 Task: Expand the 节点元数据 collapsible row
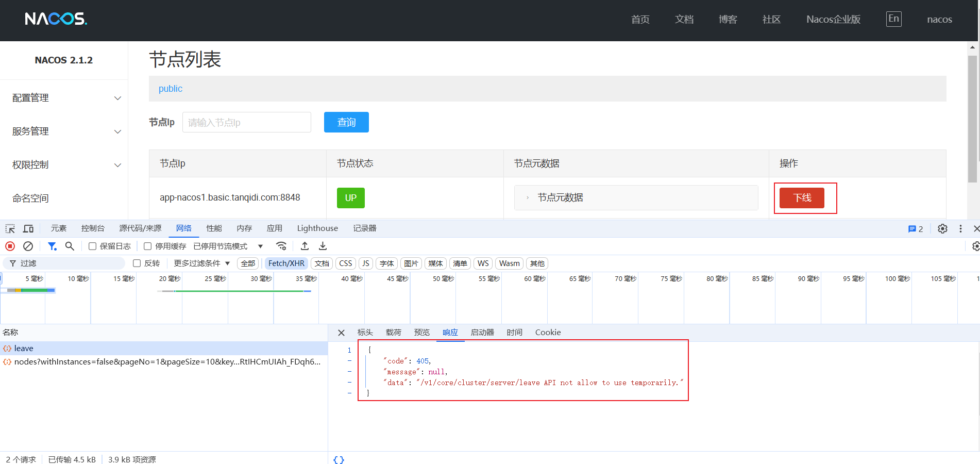636,197
